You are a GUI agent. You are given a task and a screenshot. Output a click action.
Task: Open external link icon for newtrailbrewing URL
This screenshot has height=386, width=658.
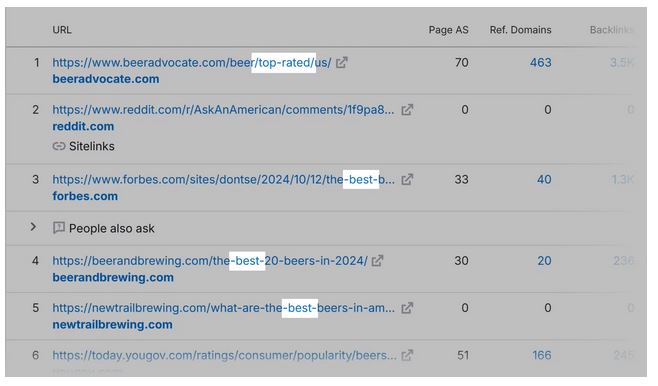407,308
